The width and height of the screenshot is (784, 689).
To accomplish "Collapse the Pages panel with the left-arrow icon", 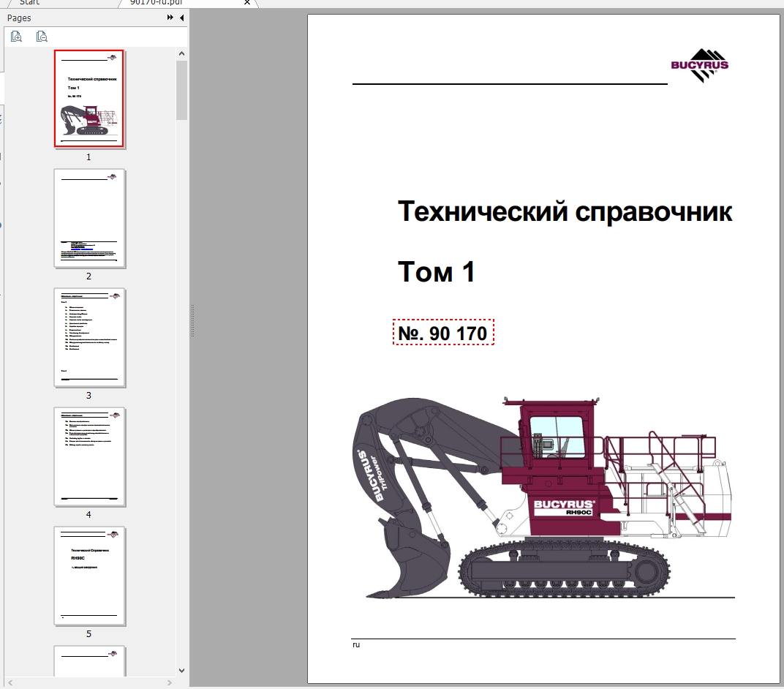I will 181,18.
